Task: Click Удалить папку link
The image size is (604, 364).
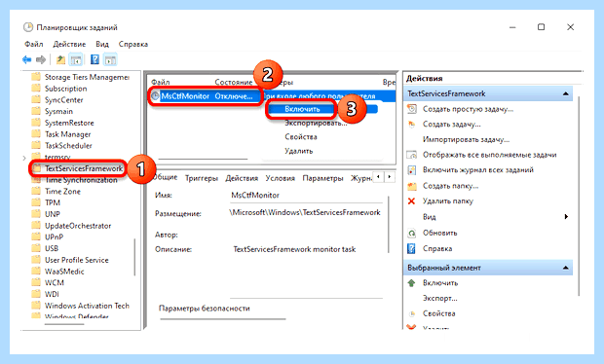Action: (447, 201)
